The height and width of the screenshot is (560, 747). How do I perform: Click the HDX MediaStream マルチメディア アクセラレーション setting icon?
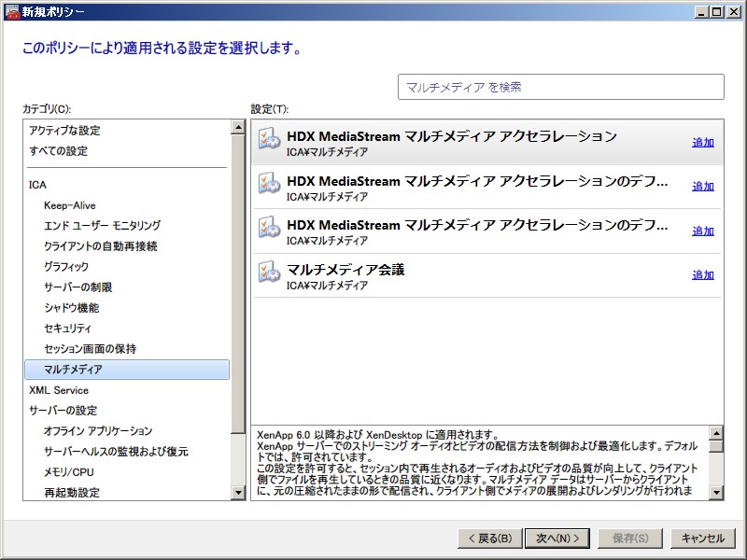269,140
